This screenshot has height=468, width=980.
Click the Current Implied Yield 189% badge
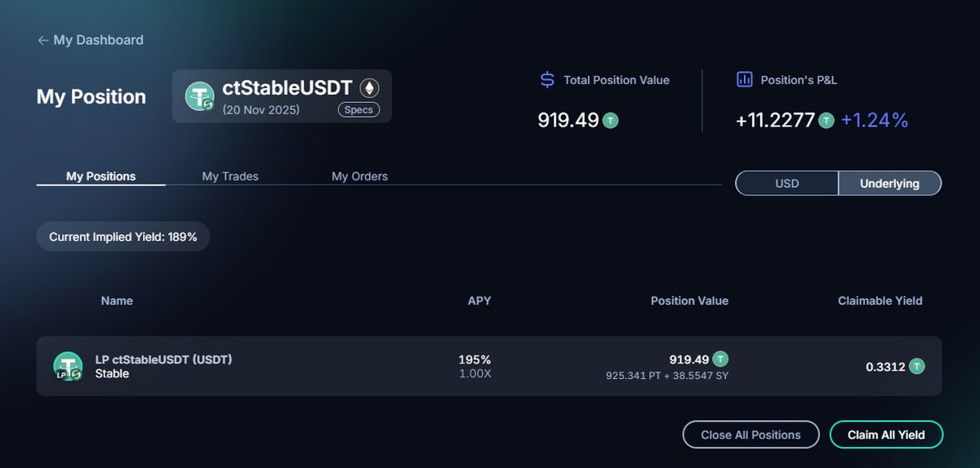tap(123, 237)
